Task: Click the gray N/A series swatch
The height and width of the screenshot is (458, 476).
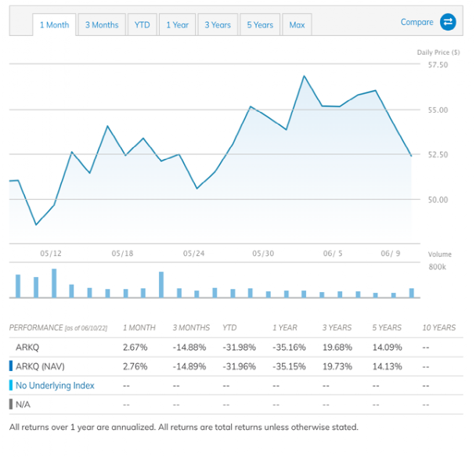Action: (10, 405)
